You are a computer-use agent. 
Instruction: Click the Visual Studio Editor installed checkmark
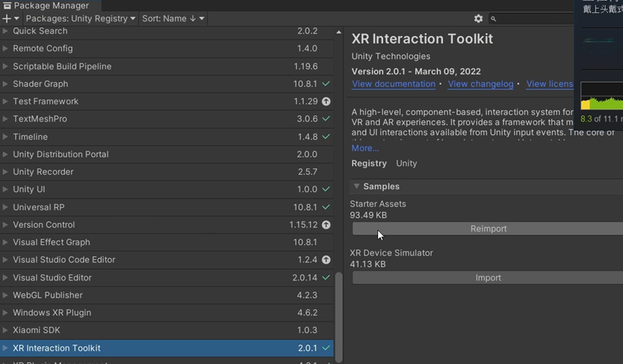click(x=326, y=278)
